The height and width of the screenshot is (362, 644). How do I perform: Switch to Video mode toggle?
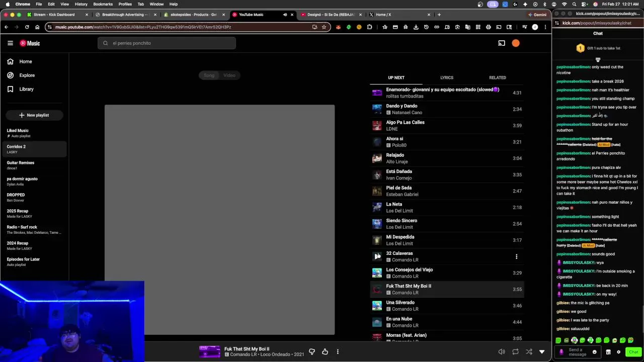click(x=229, y=75)
